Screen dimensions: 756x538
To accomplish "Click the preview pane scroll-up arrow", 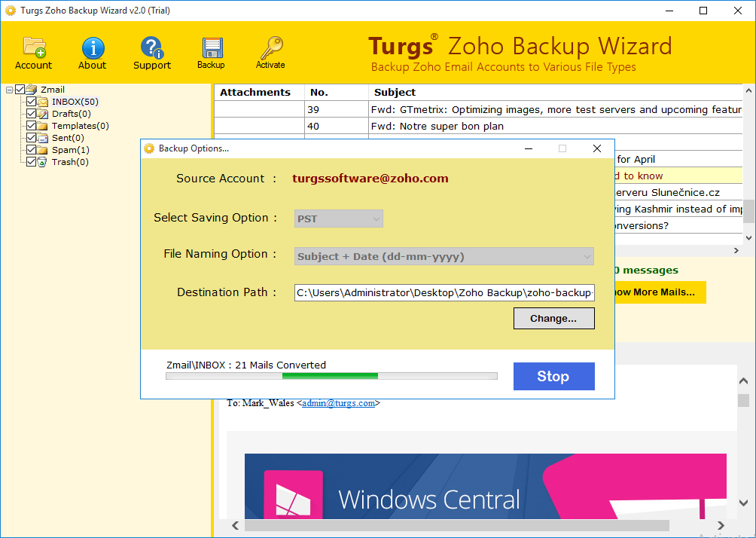I will [x=743, y=381].
